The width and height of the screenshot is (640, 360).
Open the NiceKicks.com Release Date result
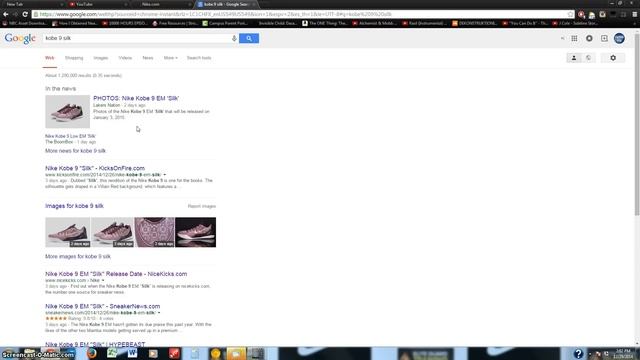pos(116,274)
